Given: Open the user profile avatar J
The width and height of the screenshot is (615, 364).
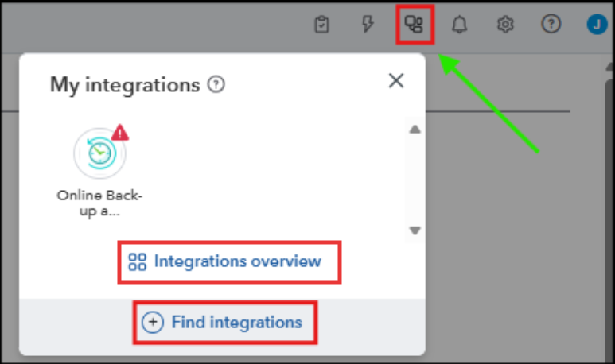Looking at the screenshot, I should tap(597, 25).
